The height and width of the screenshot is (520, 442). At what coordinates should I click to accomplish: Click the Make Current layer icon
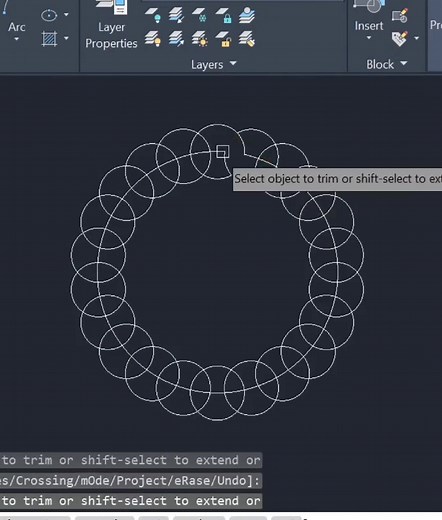pos(247,15)
